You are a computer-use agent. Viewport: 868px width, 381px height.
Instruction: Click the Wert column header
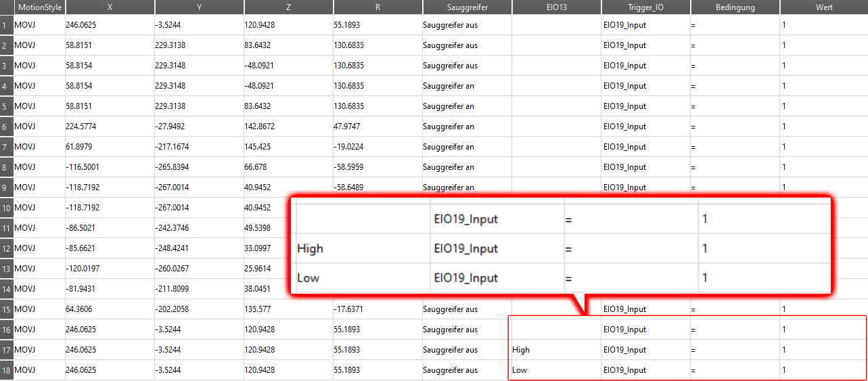point(823,7)
